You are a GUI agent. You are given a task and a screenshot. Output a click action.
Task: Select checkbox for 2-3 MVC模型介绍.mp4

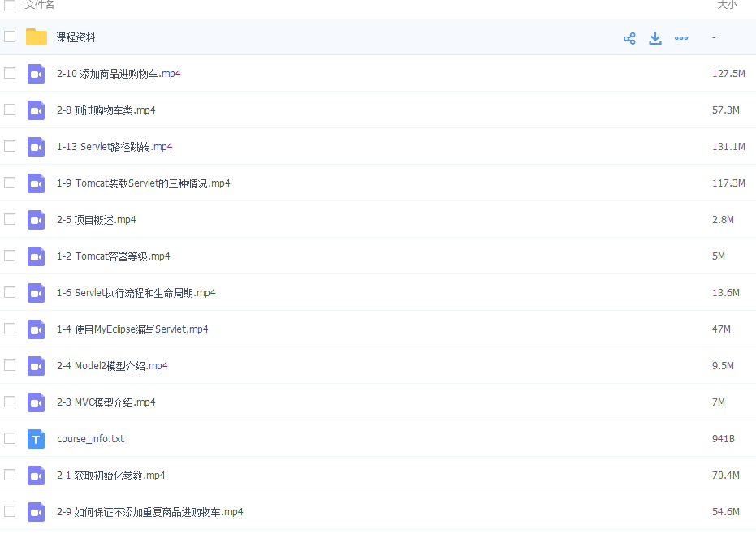(x=10, y=402)
